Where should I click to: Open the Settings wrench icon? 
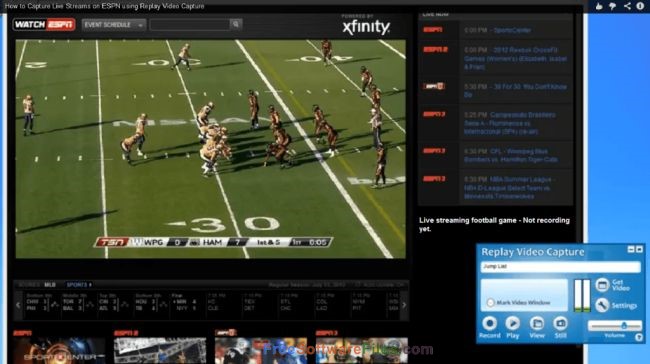[602, 306]
